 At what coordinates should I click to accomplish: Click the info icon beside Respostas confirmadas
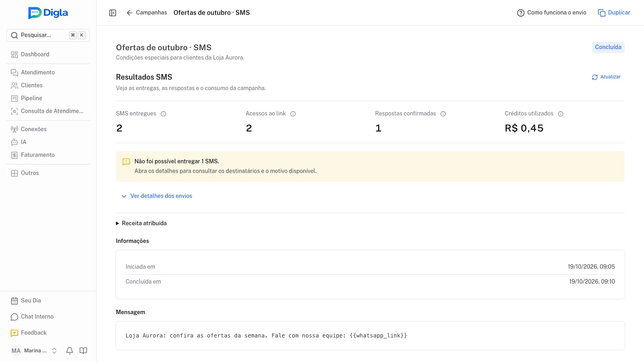coord(443,114)
